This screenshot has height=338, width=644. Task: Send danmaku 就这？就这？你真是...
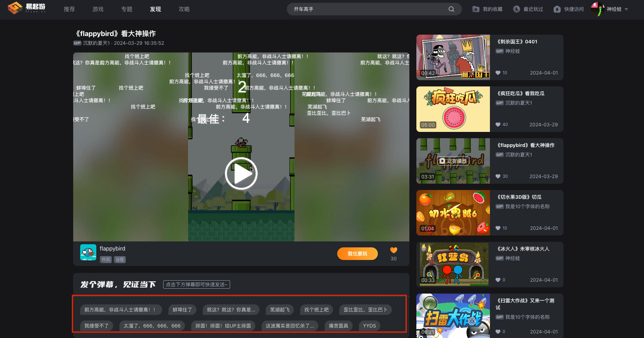click(x=231, y=310)
